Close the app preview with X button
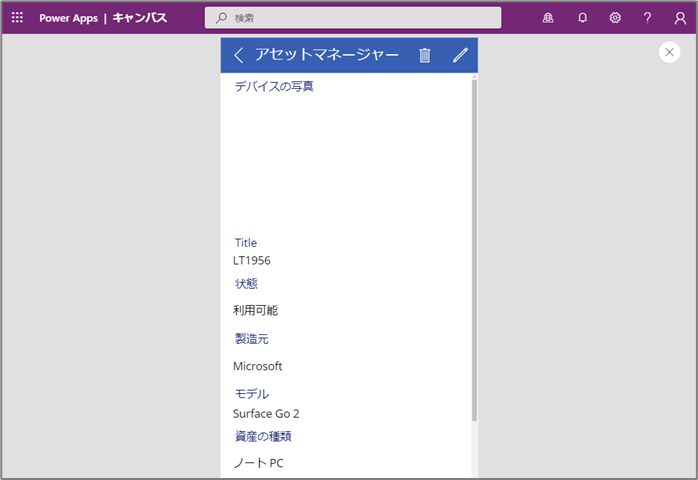The width and height of the screenshot is (698, 480). (x=669, y=53)
